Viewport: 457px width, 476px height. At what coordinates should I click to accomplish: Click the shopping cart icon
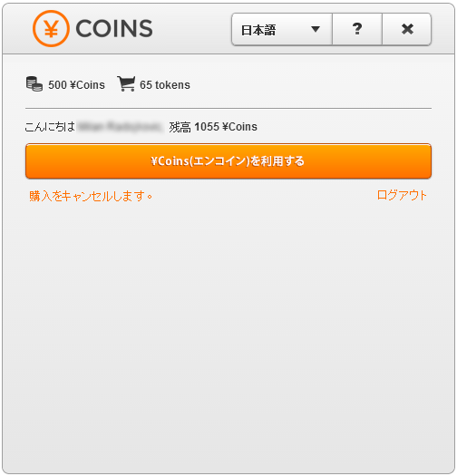click(x=126, y=83)
